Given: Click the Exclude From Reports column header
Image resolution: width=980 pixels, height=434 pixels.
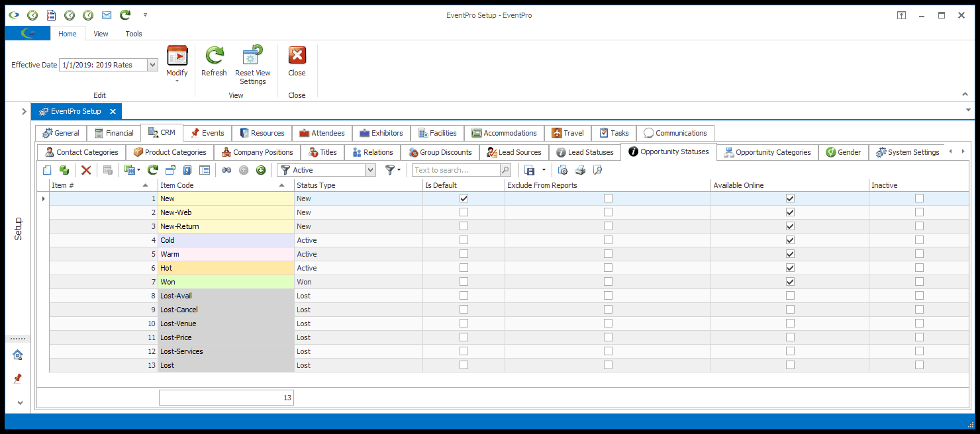Looking at the screenshot, I should (608, 185).
